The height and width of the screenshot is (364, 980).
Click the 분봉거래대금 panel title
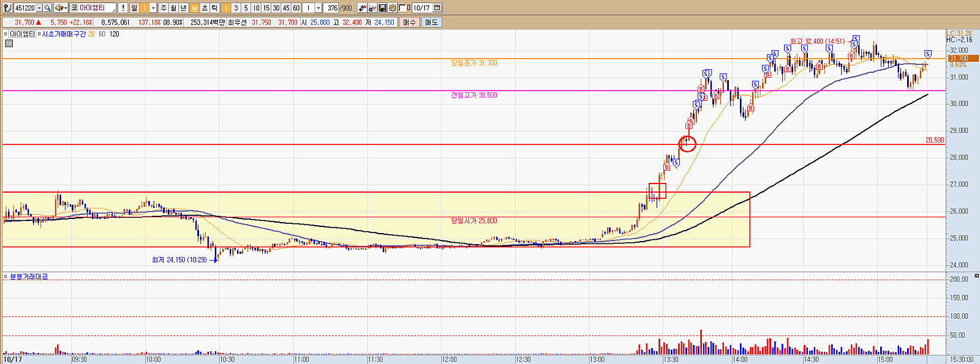click(x=29, y=277)
